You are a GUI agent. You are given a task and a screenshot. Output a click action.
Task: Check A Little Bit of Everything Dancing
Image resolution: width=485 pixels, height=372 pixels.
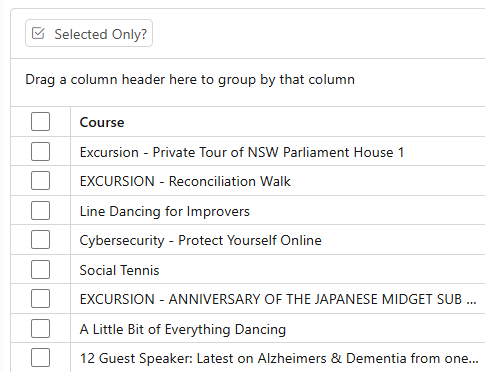click(x=40, y=328)
